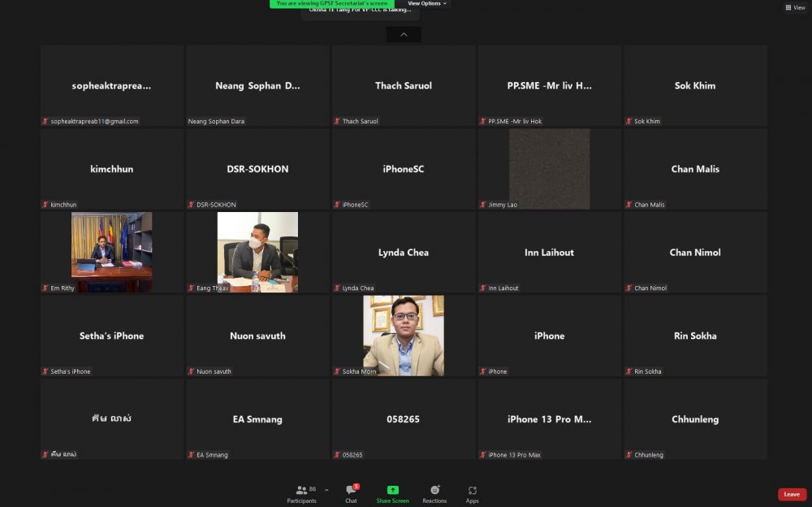The height and width of the screenshot is (507, 812).
Task: Select the Chan Malis participant tile
Action: tap(695, 169)
